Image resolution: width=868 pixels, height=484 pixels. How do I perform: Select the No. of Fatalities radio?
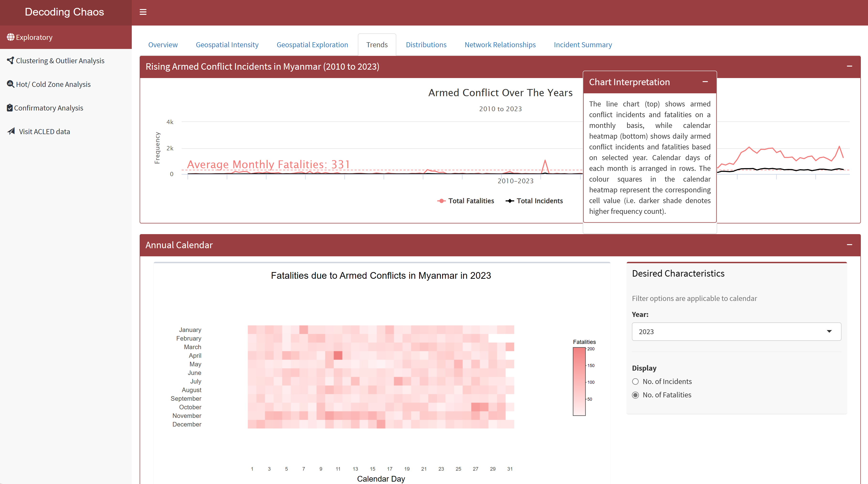[x=635, y=395]
